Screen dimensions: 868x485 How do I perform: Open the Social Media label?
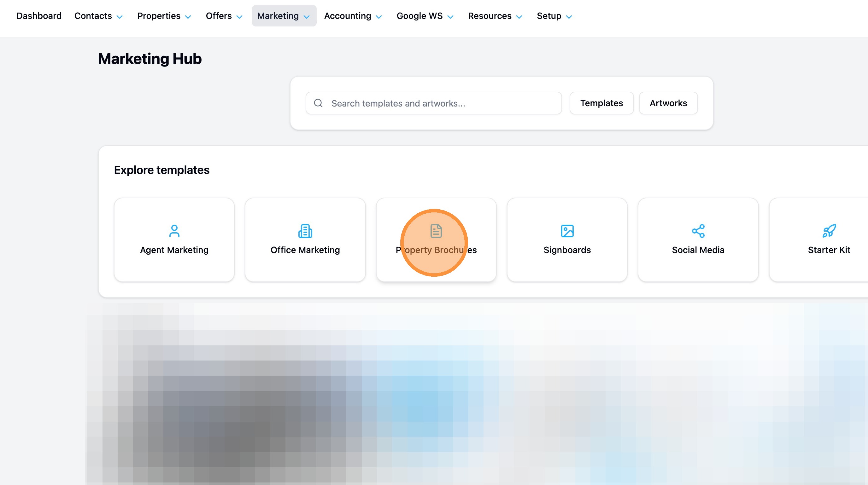pyautogui.click(x=698, y=250)
